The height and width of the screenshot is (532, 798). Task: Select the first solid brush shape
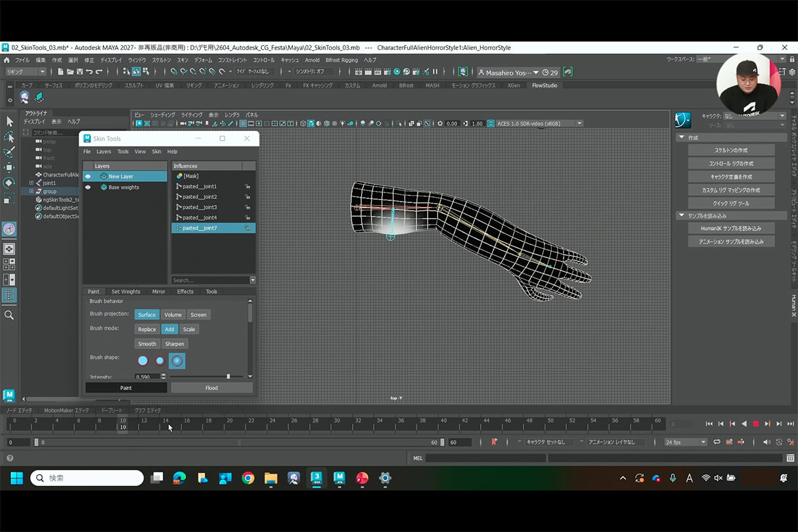click(x=143, y=361)
